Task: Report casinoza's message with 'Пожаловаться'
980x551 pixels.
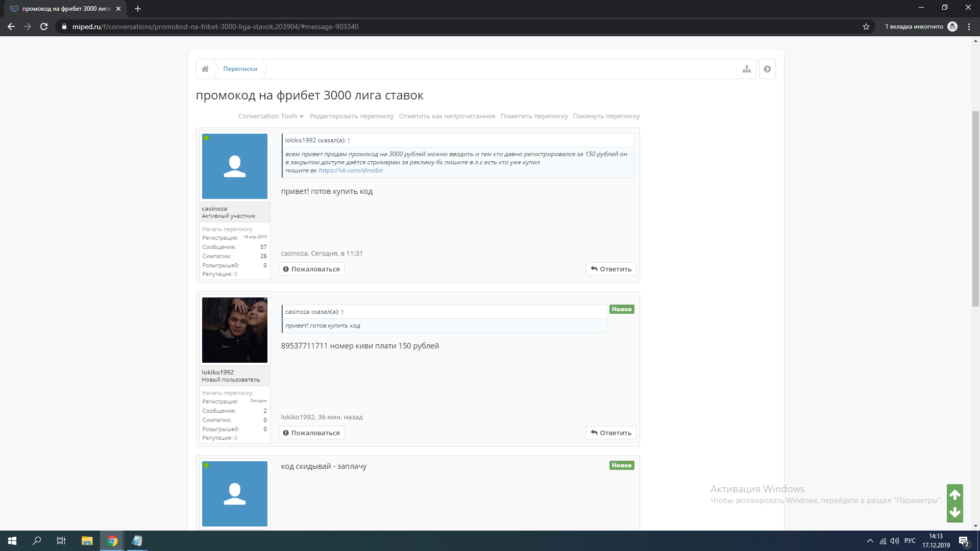Action: tap(311, 269)
